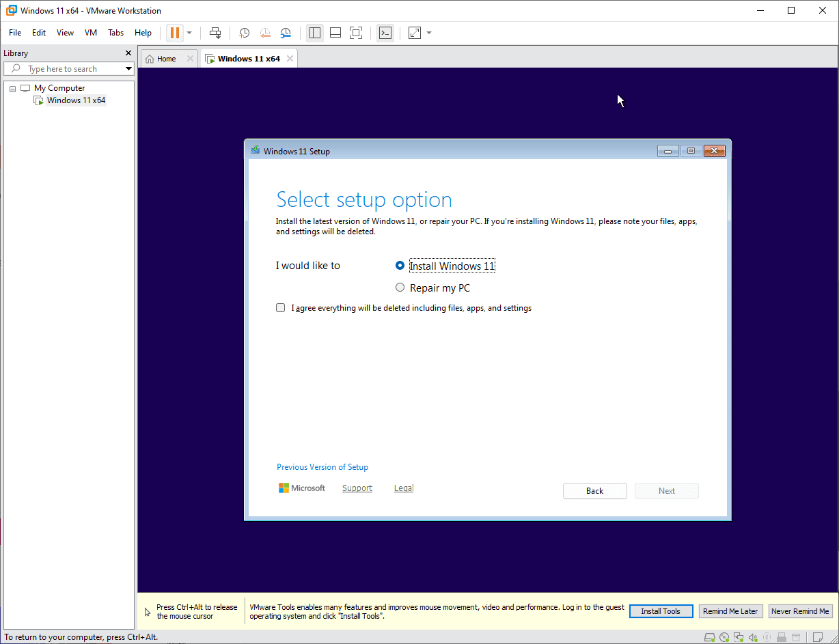The height and width of the screenshot is (644, 839).
Task: Toggle the thumbnail bar view icon
Action: (x=335, y=33)
